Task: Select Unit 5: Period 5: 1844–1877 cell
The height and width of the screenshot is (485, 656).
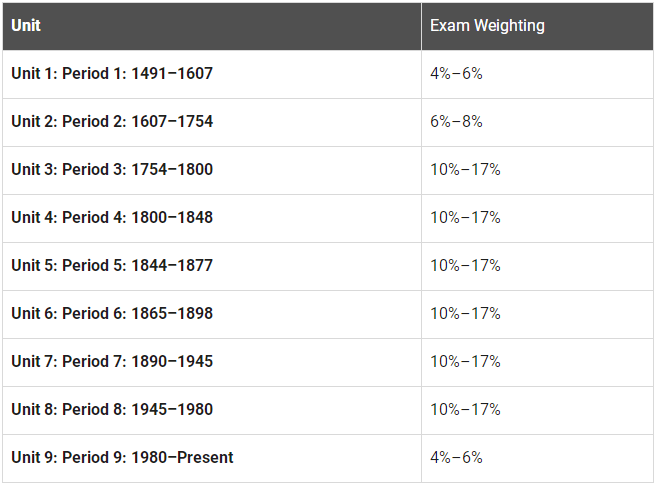Action: (x=212, y=266)
